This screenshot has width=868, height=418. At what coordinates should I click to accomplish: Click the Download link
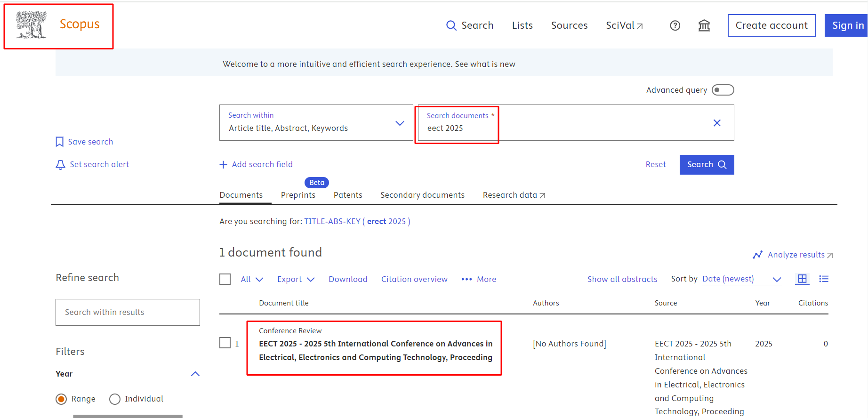[x=348, y=279]
